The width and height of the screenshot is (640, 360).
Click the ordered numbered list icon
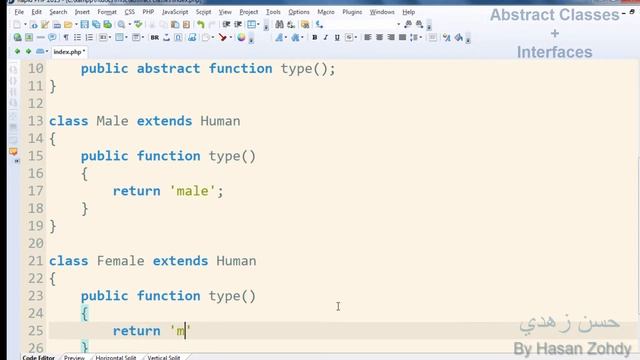(89, 38)
